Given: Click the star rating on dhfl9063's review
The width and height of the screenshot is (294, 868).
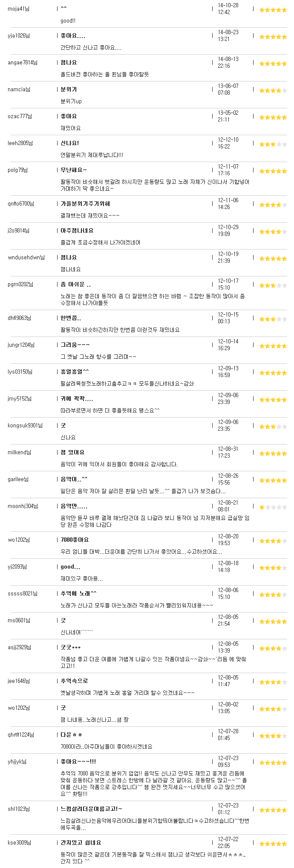Looking at the screenshot, I should click(x=273, y=319).
